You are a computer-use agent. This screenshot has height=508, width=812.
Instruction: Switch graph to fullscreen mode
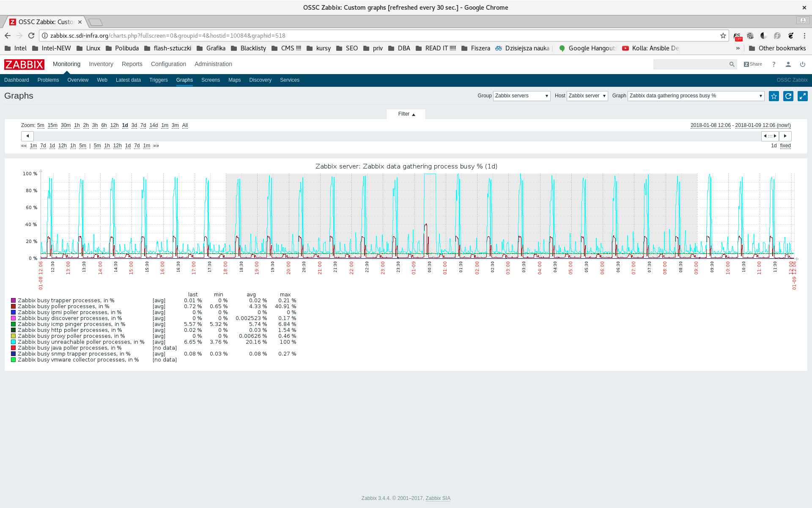point(803,96)
